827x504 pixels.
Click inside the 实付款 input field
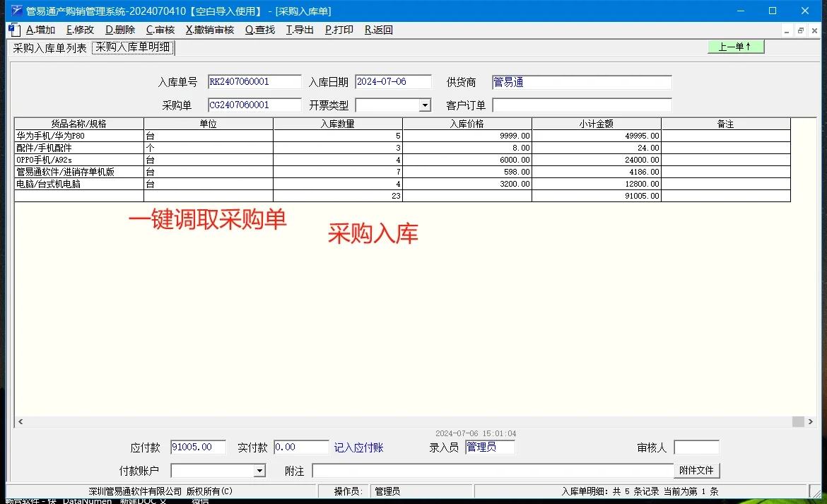coord(300,447)
